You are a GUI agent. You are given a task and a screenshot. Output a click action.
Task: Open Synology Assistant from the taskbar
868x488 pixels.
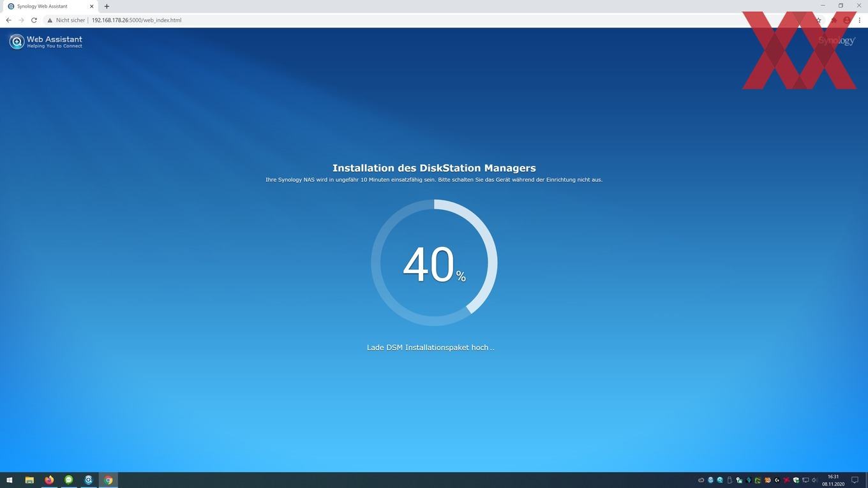point(89,480)
